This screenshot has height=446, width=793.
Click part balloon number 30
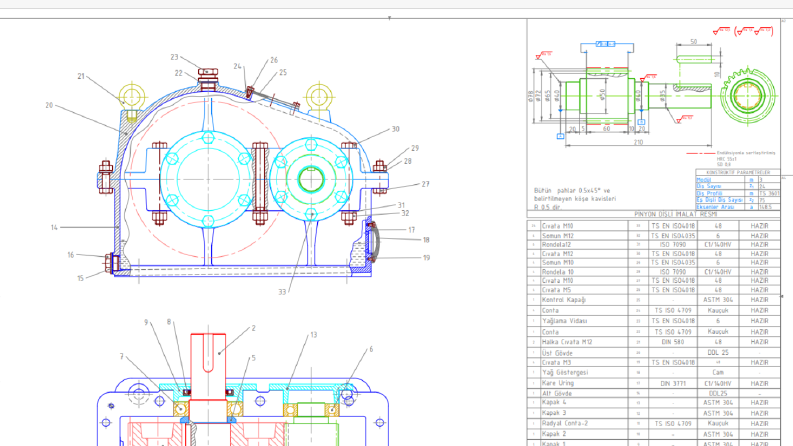395,129
